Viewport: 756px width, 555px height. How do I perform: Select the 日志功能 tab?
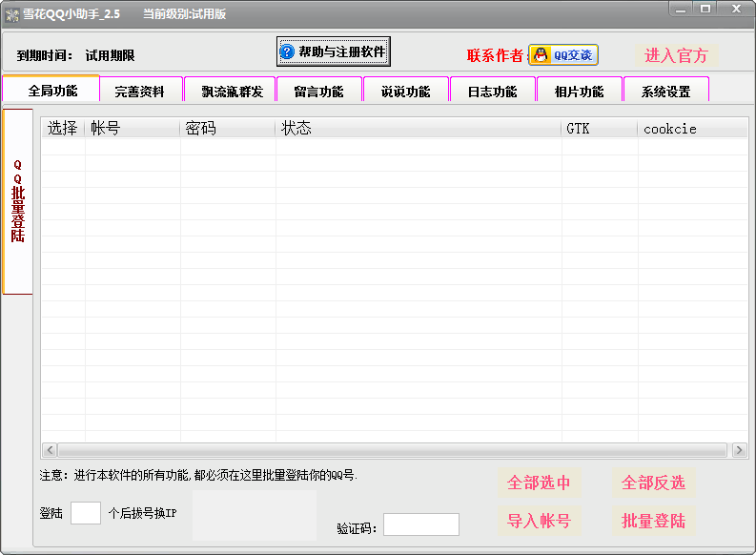(x=493, y=91)
